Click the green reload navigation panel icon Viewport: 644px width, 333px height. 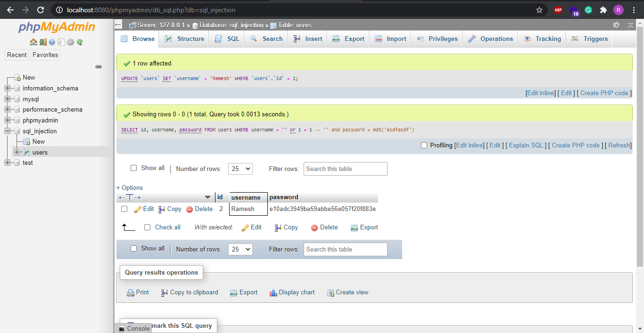[80, 42]
